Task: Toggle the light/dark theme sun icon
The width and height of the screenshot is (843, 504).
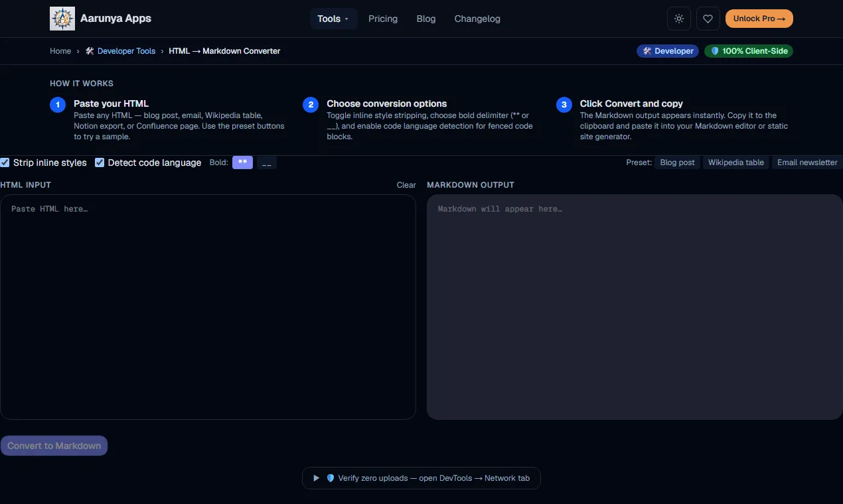Action: tap(679, 19)
